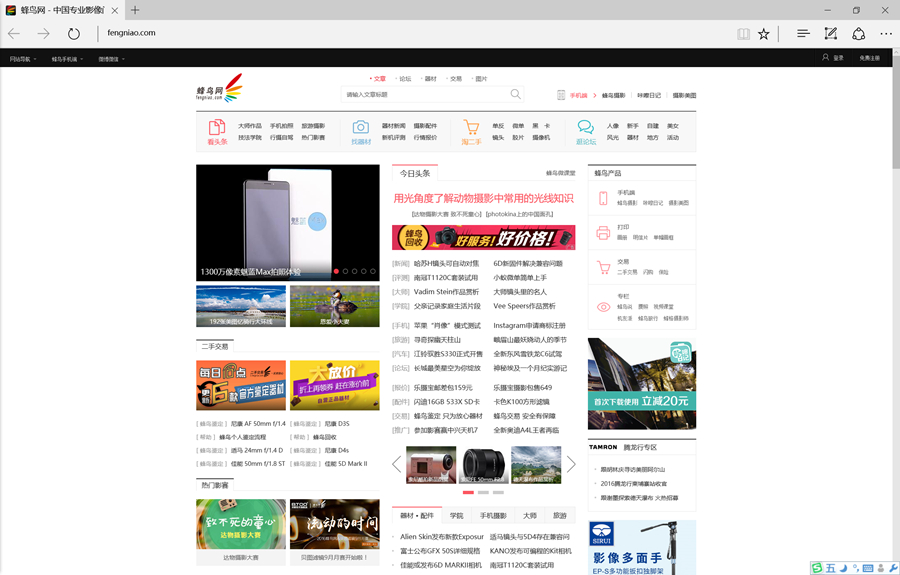Open a new tab with plus button
This screenshot has width=900, height=575.
135,10
